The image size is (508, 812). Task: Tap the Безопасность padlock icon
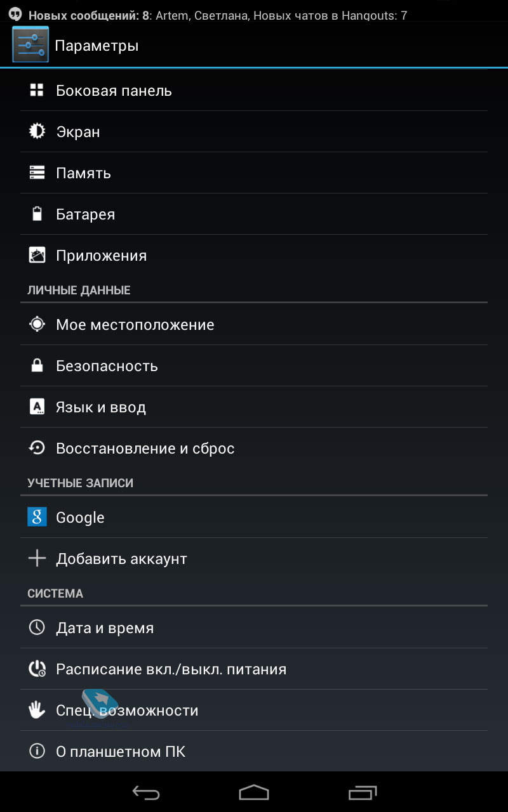(x=37, y=365)
